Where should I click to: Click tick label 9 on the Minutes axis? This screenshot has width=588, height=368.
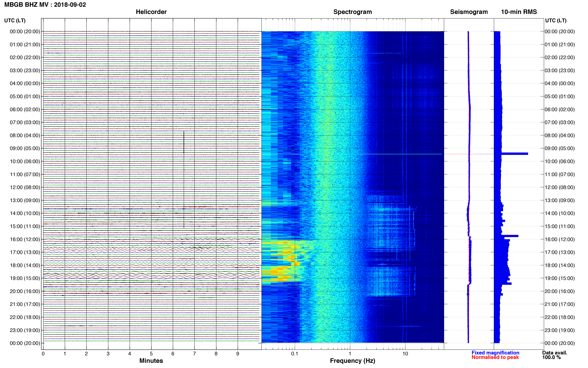point(238,354)
